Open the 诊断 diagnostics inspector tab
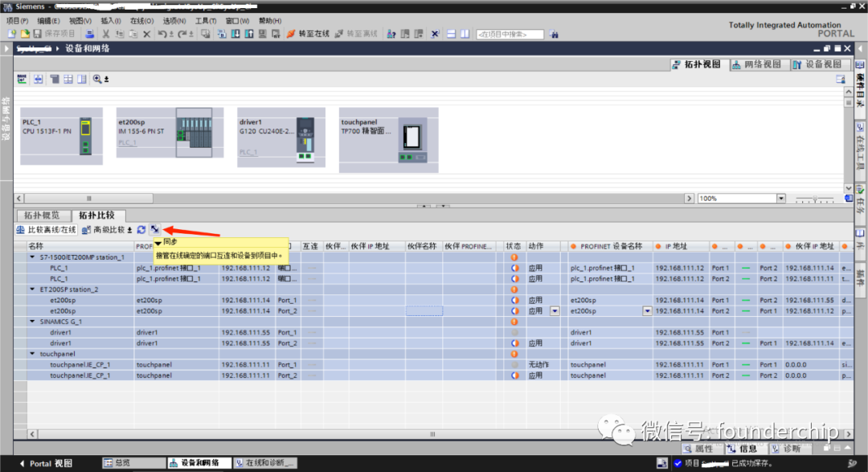 coord(791,449)
